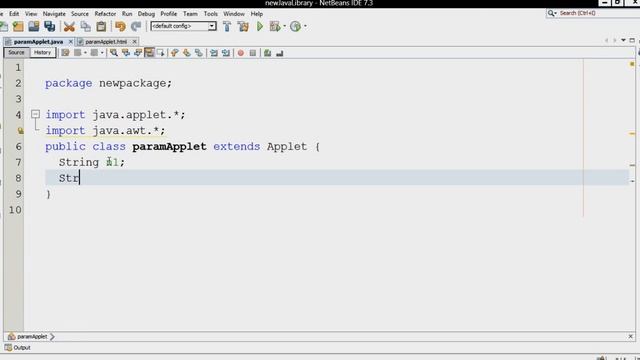Toggle the Highlight Search button
This screenshot has height=360, width=640.
(149, 53)
